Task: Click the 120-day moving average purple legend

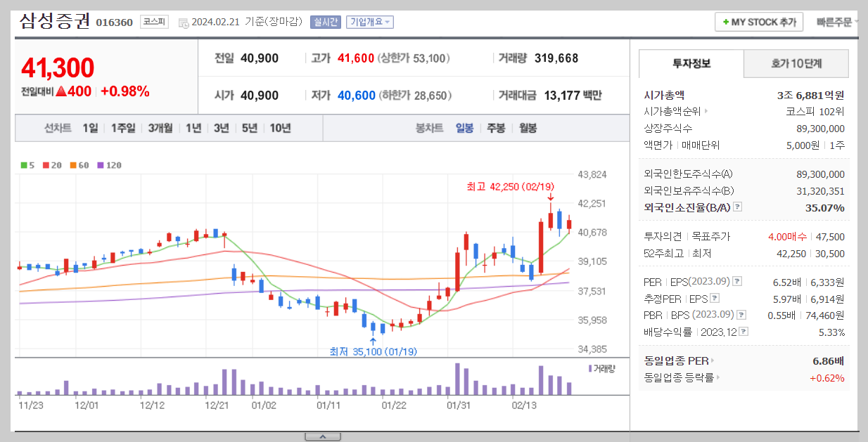Action: [109, 165]
